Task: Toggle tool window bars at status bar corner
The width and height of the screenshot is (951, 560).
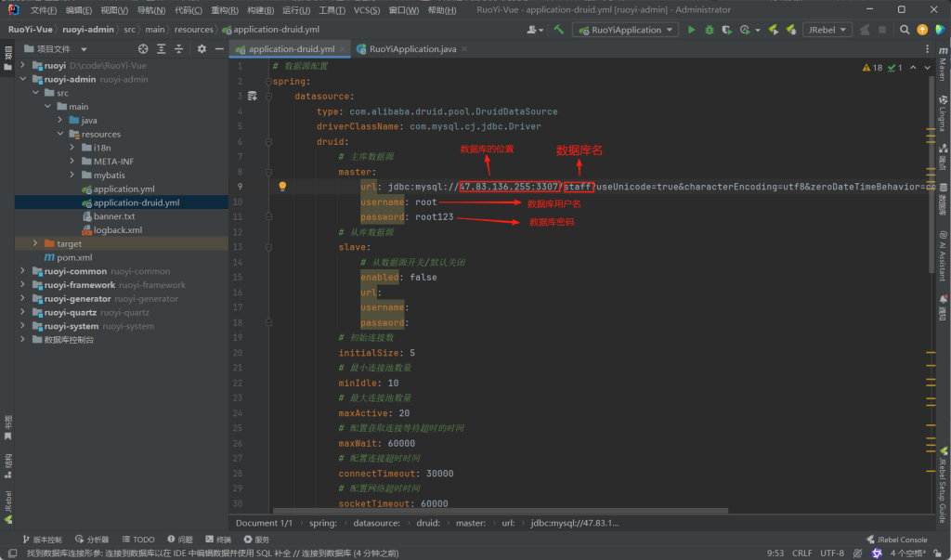Action: [12, 553]
